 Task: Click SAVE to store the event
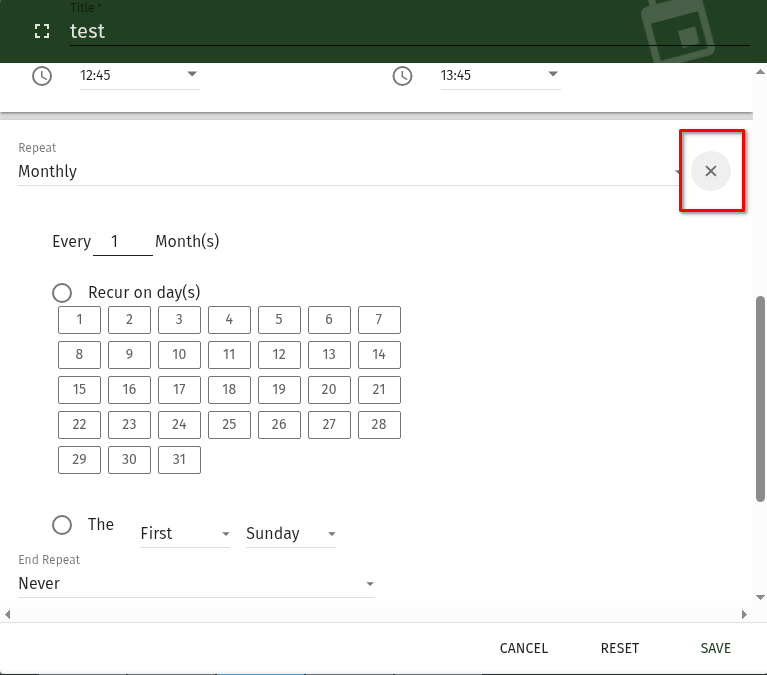point(715,648)
